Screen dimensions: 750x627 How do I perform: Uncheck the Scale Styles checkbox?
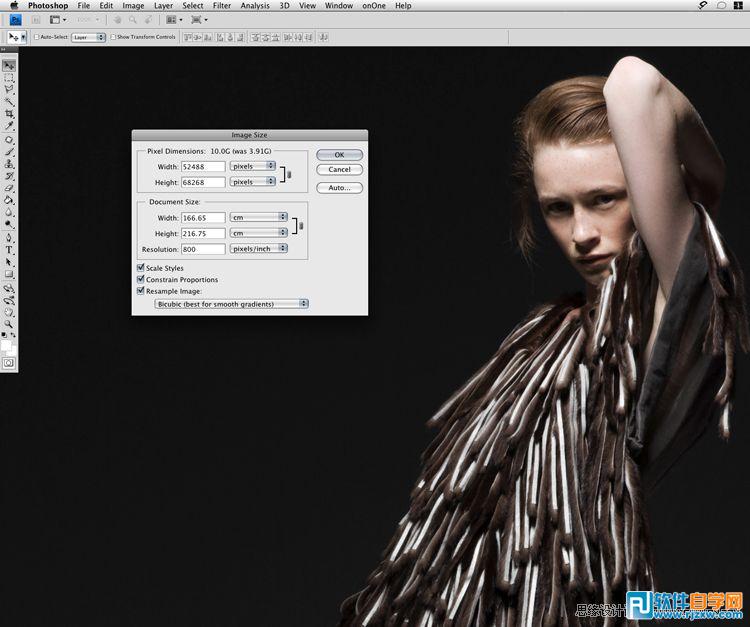coord(140,268)
